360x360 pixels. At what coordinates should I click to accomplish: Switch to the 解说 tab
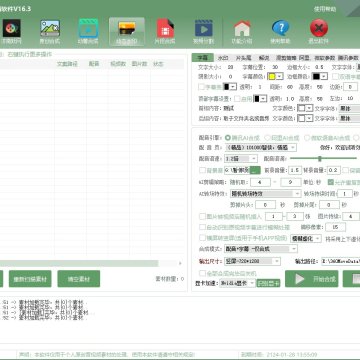[264, 58]
